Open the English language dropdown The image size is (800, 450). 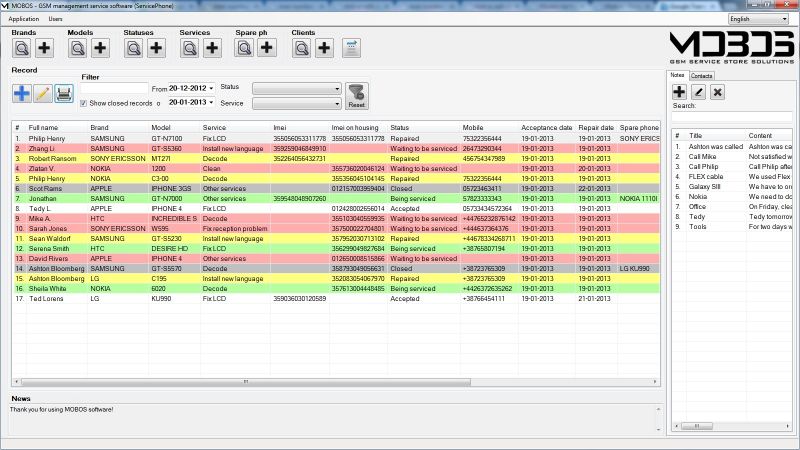coord(759,19)
